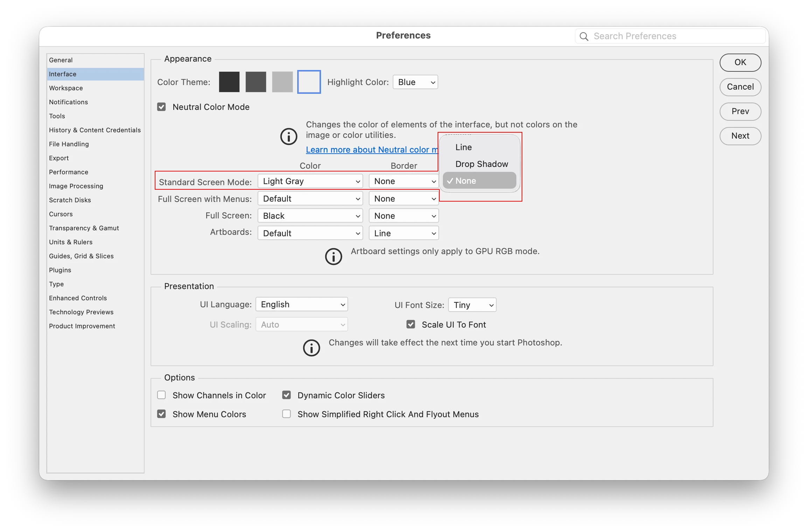Select the dark gray color theme swatch
Viewport: 808px width, 532px height.
coord(256,82)
